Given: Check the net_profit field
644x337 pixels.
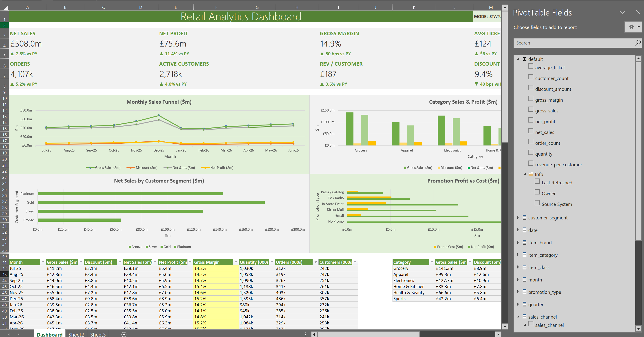Looking at the screenshot, I should pyautogui.click(x=531, y=120).
